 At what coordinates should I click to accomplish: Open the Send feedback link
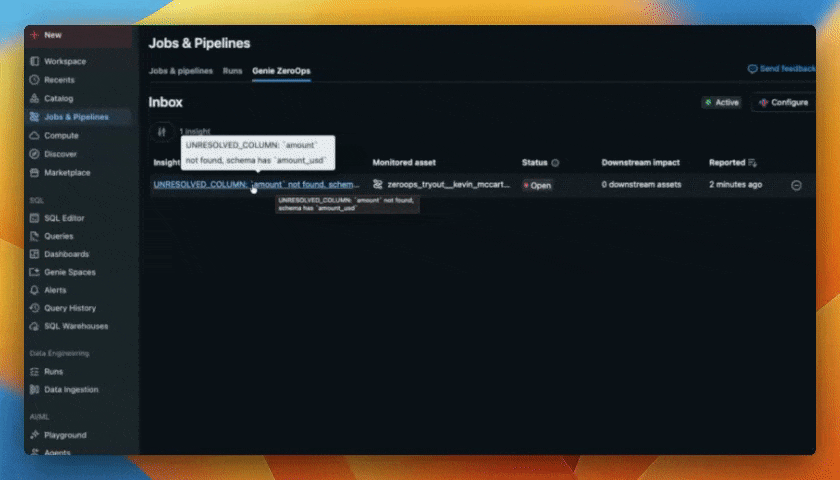[x=782, y=69]
